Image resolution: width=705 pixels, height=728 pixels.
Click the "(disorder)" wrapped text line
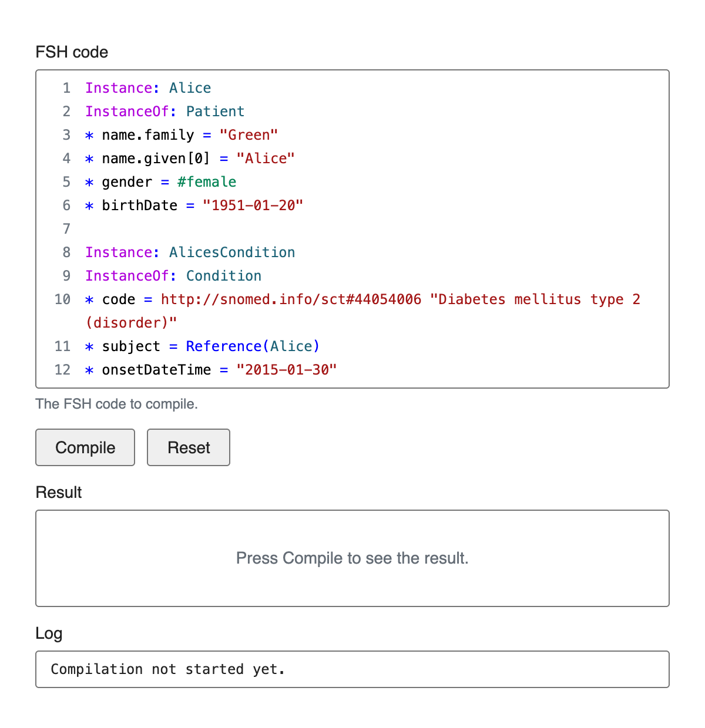point(132,323)
